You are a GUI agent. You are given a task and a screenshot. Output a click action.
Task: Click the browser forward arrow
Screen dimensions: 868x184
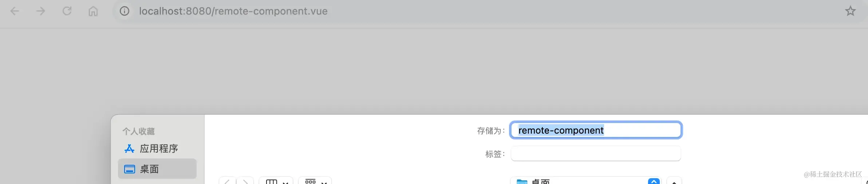[41, 11]
